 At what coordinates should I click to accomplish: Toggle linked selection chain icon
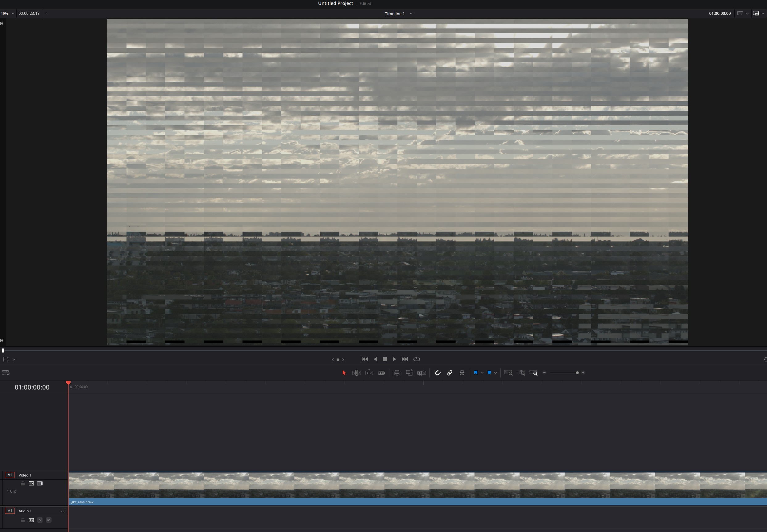(450, 373)
